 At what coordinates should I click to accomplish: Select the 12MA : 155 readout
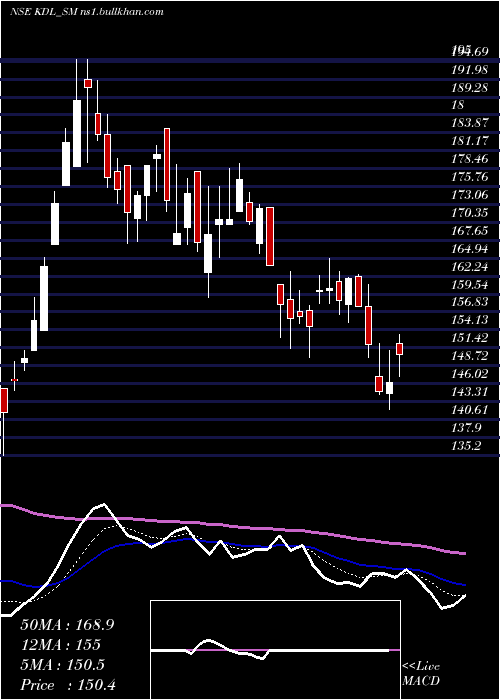(x=61, y=644)
